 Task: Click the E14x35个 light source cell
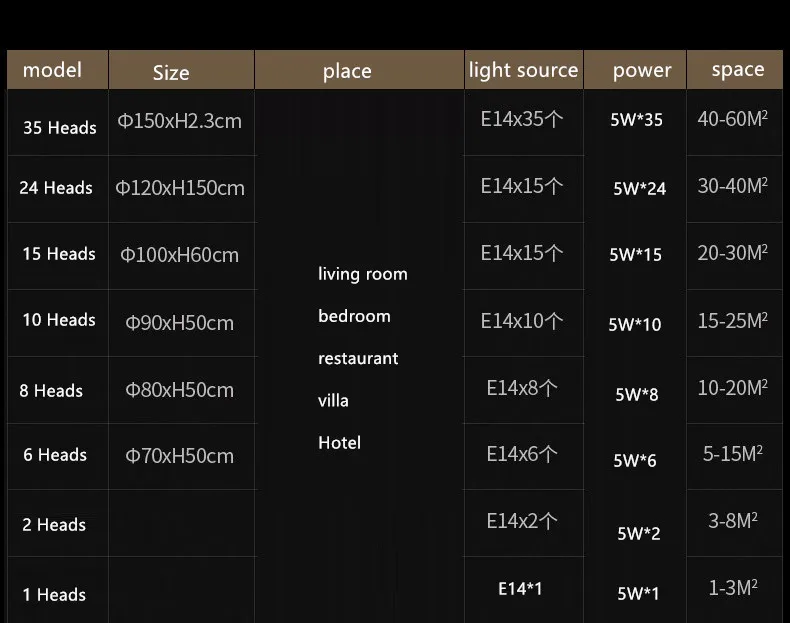(x=522, y=119)
